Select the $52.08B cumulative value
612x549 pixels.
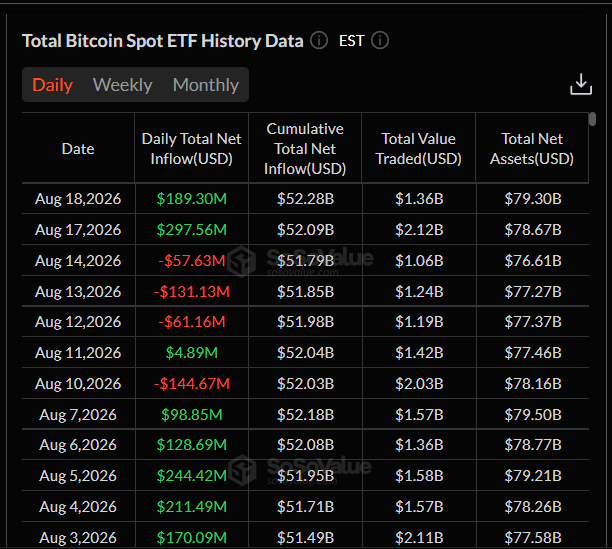coord(306,444)
